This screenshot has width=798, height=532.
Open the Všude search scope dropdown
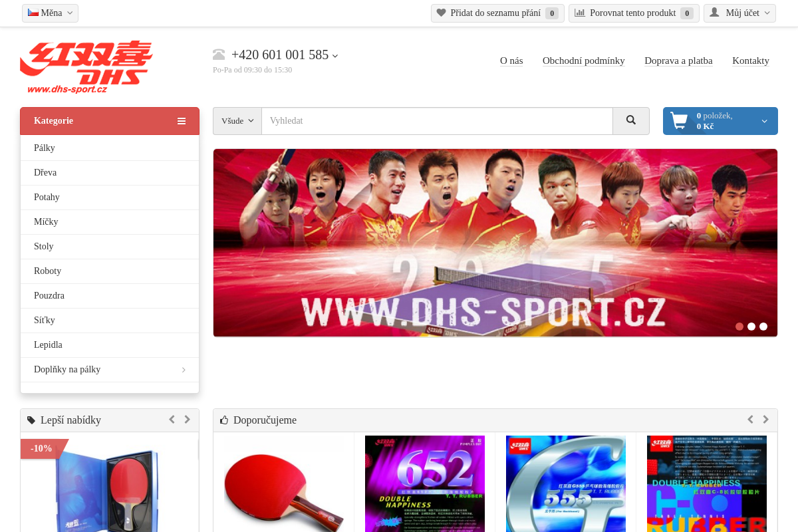pyautogui.click(x=237, y=121)
